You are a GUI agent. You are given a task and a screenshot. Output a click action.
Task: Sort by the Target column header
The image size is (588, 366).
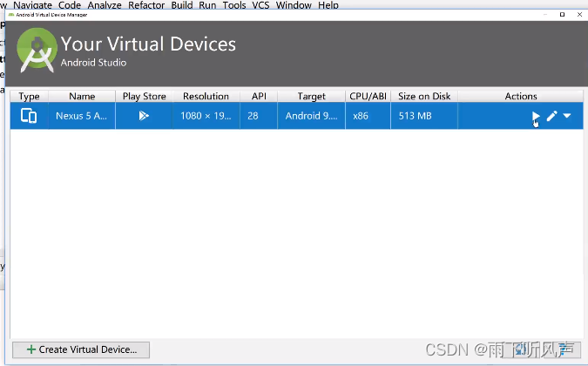[311, 97]
